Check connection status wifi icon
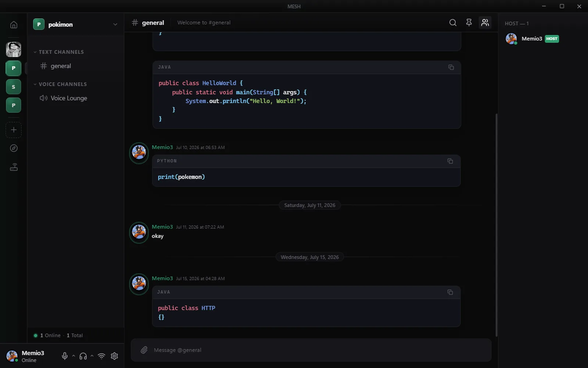Viewport: 588px width, 368px height. (101, 356)
